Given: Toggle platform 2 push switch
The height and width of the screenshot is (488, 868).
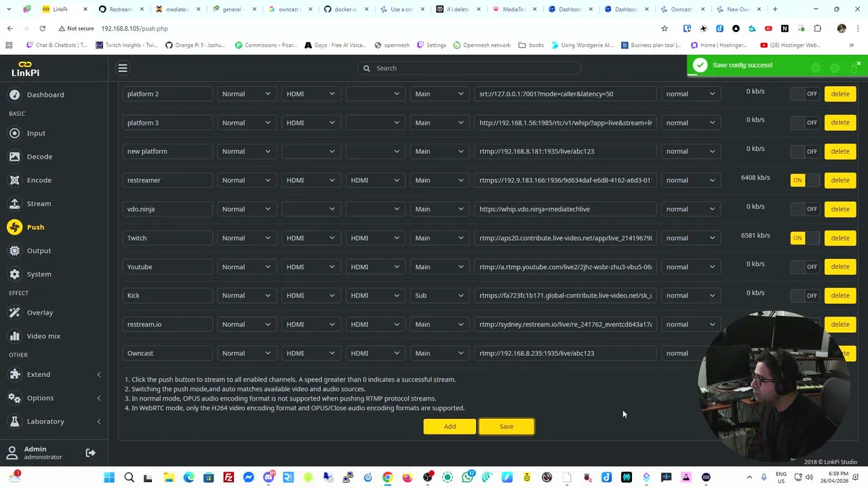Looking at the screenshot, I should [805, 94].
